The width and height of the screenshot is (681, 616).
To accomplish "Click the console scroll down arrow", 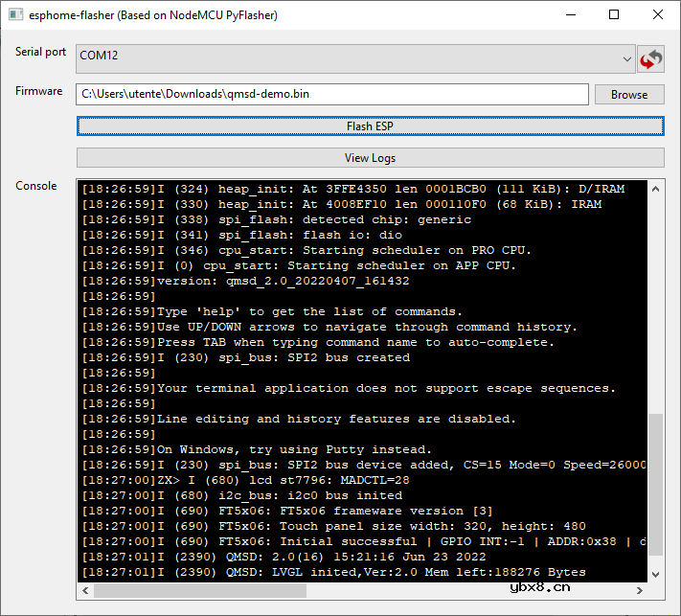I will (656, 573).
